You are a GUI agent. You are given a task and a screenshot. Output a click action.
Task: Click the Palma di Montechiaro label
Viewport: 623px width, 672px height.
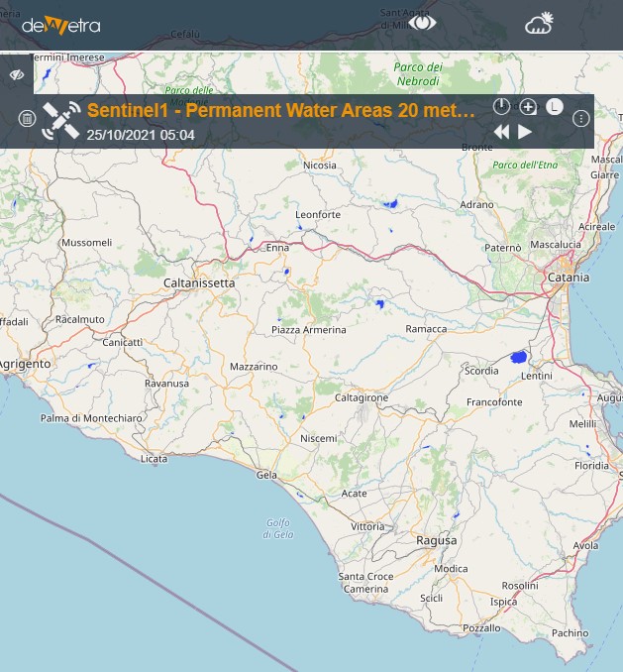[x=91, y=418]
